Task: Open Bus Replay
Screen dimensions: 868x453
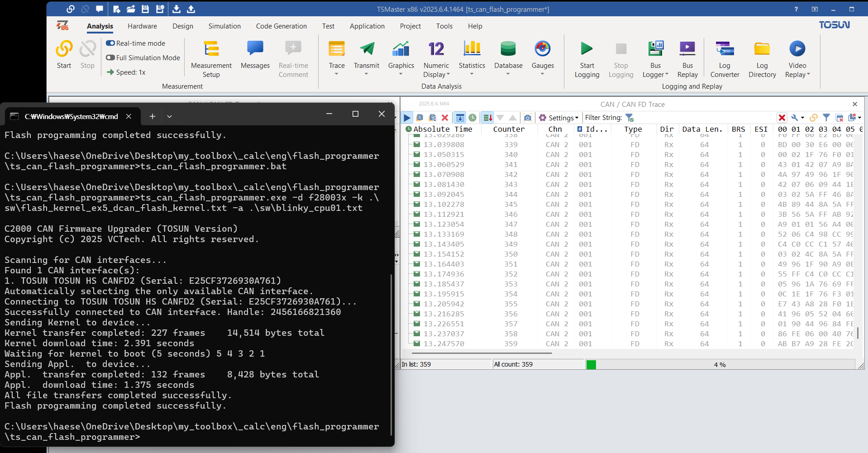Action: [687, 59]
